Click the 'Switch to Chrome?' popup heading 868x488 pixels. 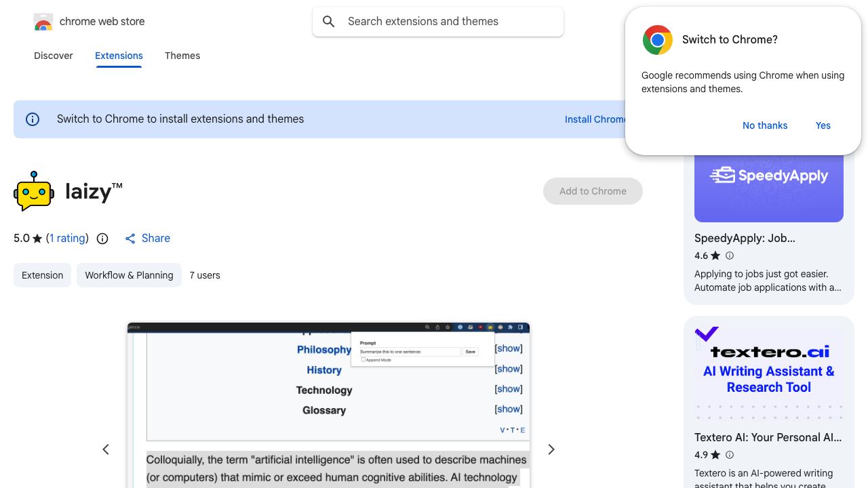click(x=730, y=40)
